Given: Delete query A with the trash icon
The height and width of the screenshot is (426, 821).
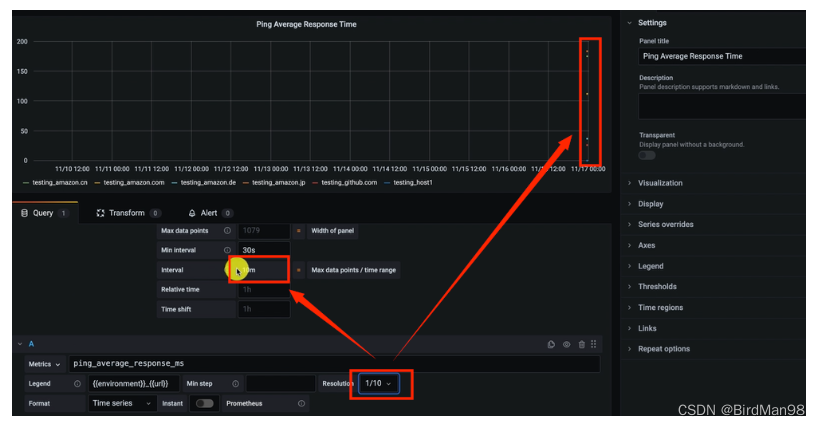Looking at the screenshot, I should [581, 344].
